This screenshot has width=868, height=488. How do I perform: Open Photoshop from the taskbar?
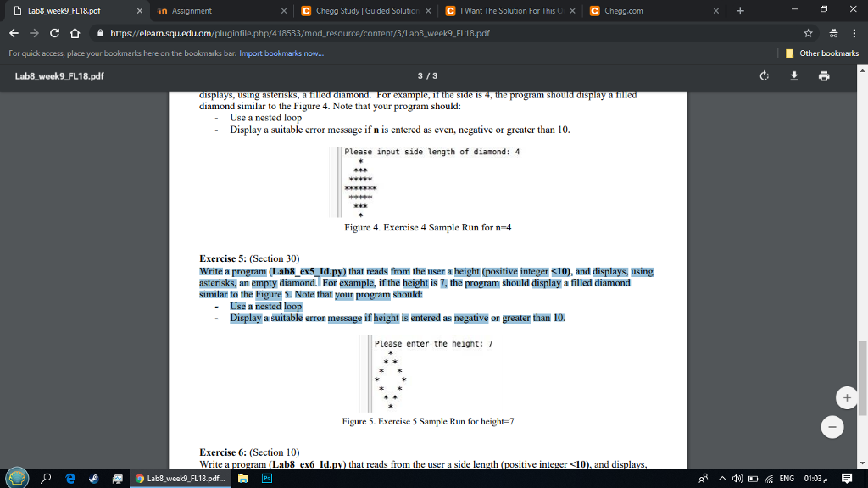[x=266, y=478]
